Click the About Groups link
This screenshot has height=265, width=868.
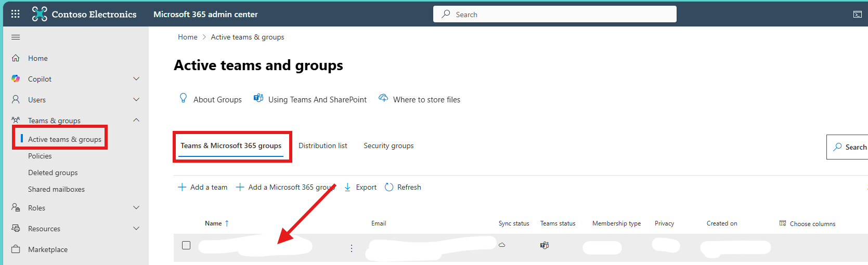[217, 100]
